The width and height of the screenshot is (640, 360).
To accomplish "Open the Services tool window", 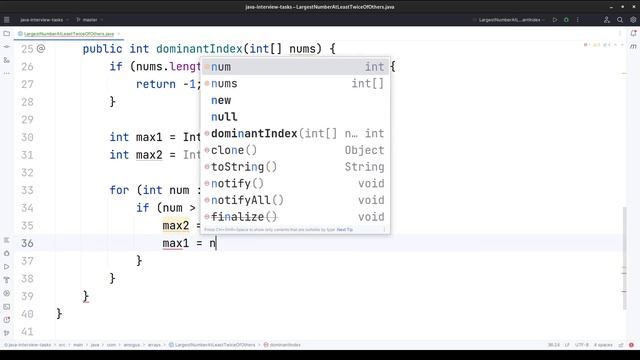I will tap(7, 293).
